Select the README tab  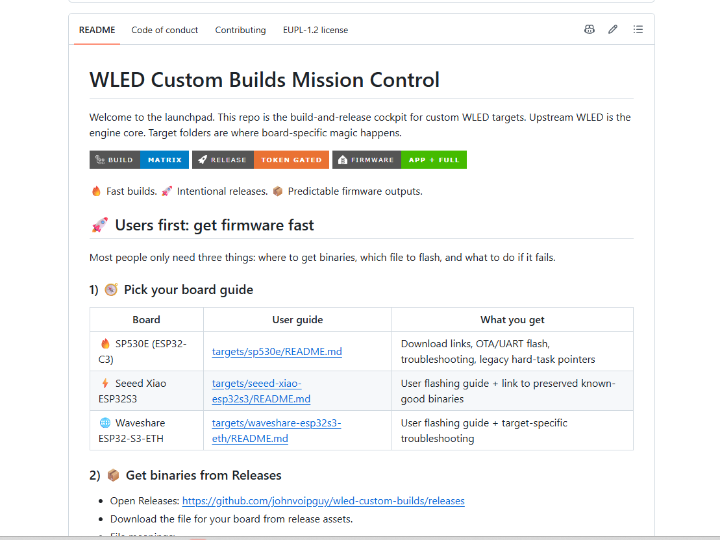tap(97, 30)
